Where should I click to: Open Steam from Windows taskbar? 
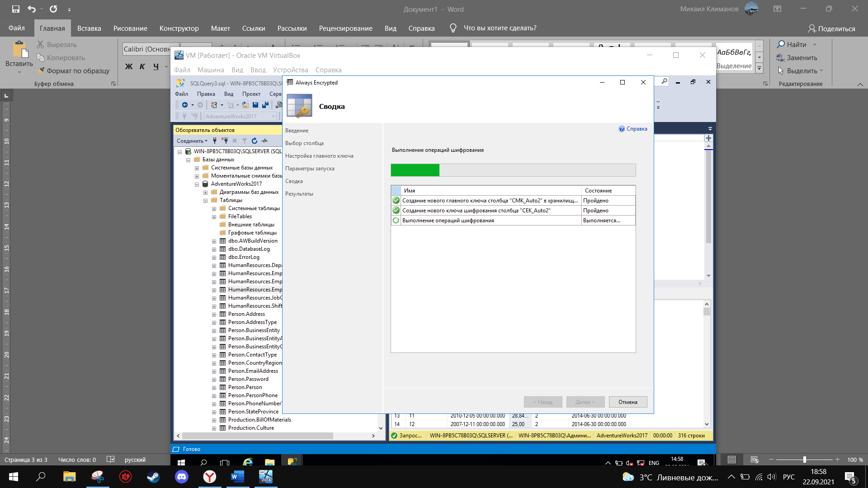click(x=154, y=477)
